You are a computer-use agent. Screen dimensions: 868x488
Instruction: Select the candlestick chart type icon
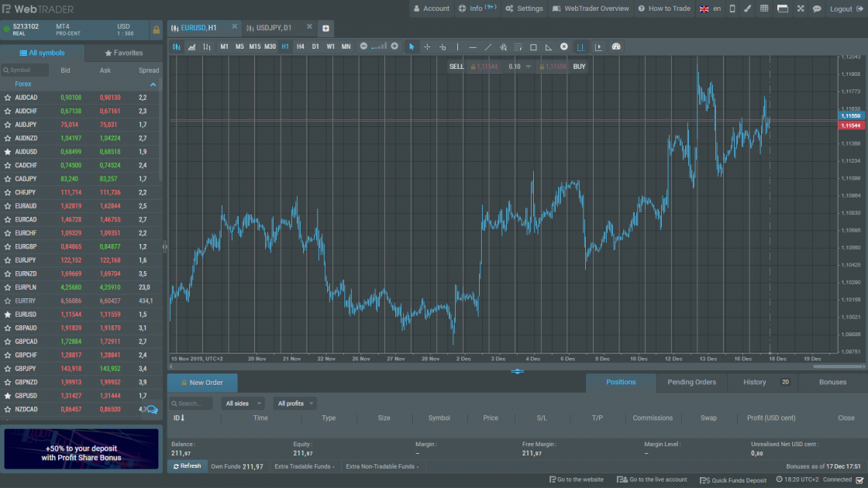pos(177,47)
